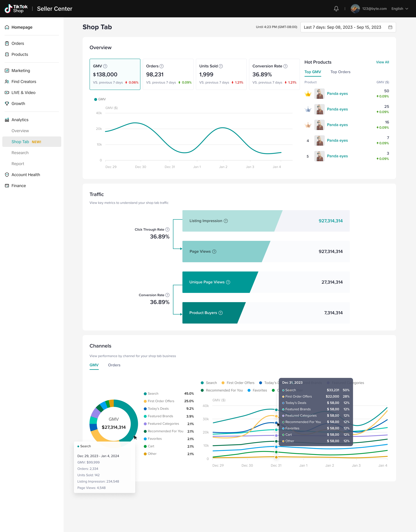
Task: Open the Research page in sidebar
Action: click(20, 153)
